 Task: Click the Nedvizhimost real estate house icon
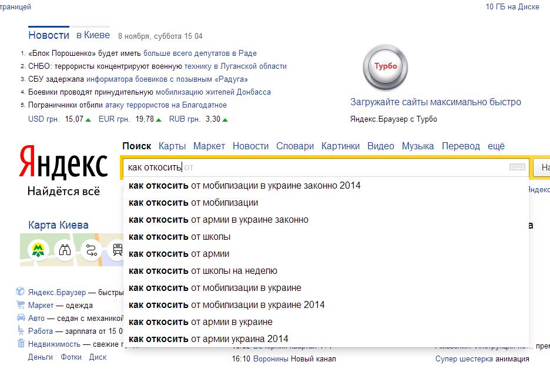(21, 343)
